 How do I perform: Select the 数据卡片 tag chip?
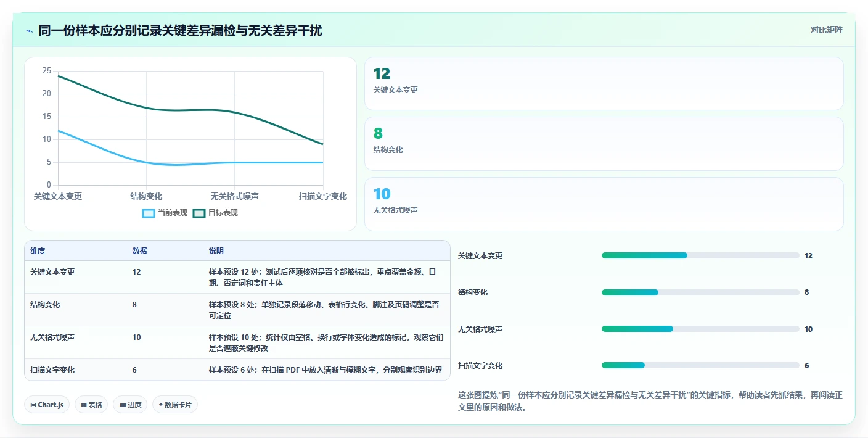point(175,405)
